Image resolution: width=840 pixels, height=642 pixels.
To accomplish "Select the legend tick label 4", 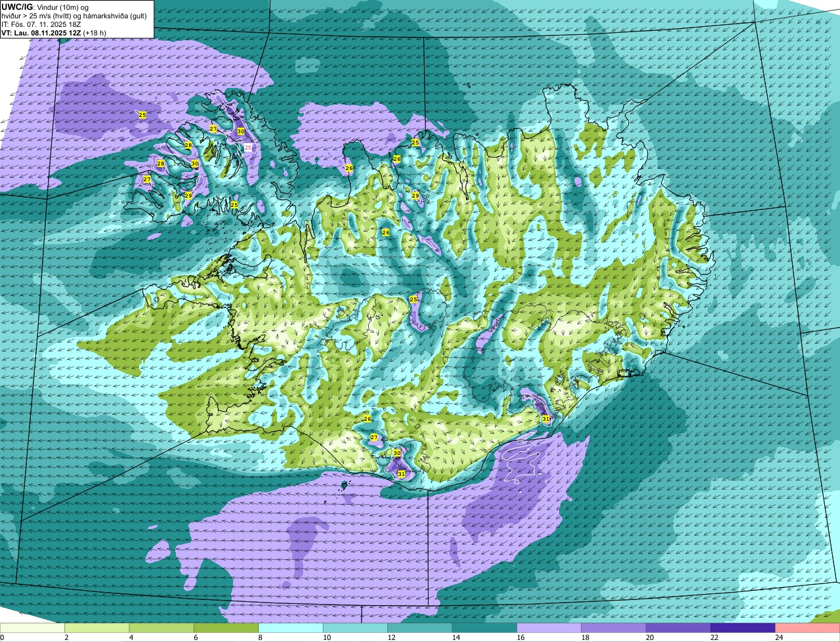I will 131,637.
